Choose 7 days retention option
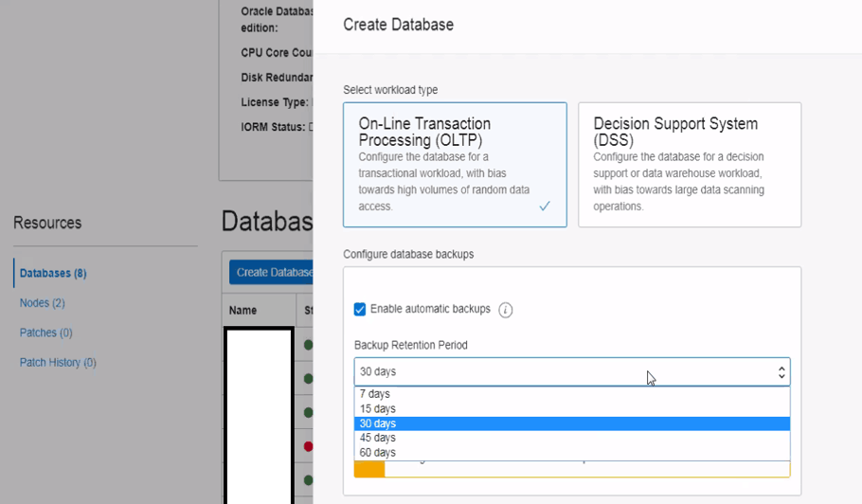This screenshot has width=862, height=504. (572, 393)
